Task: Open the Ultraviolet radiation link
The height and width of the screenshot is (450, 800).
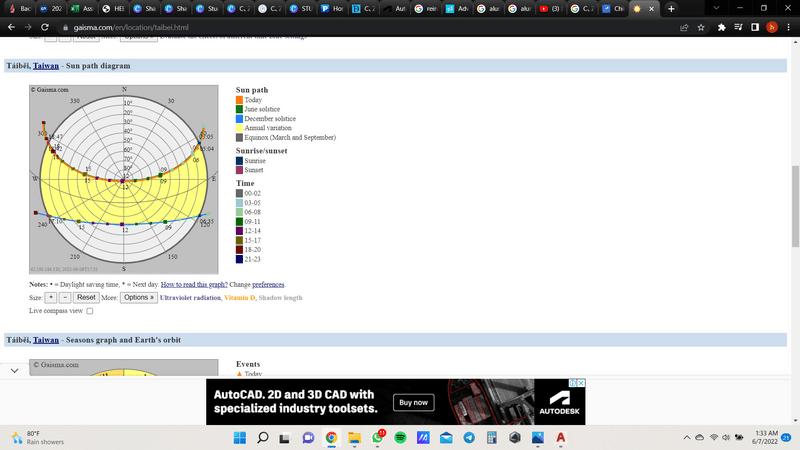Action: [190, 297]
